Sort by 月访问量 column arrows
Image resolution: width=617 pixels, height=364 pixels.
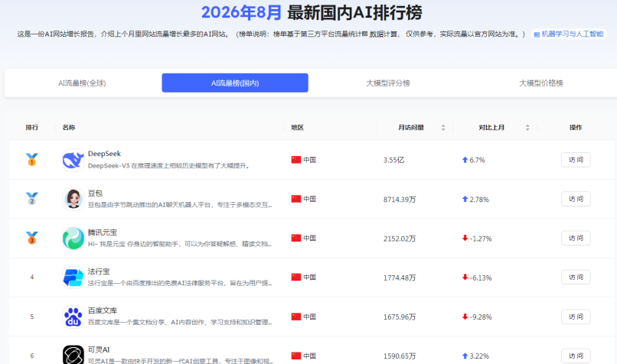coord(443,128)
